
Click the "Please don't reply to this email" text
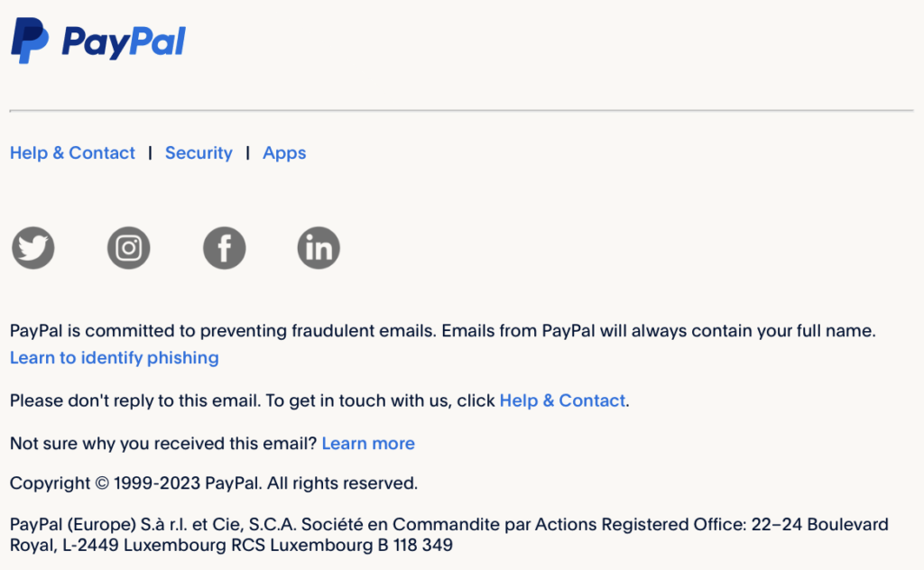tap(253, 400)
